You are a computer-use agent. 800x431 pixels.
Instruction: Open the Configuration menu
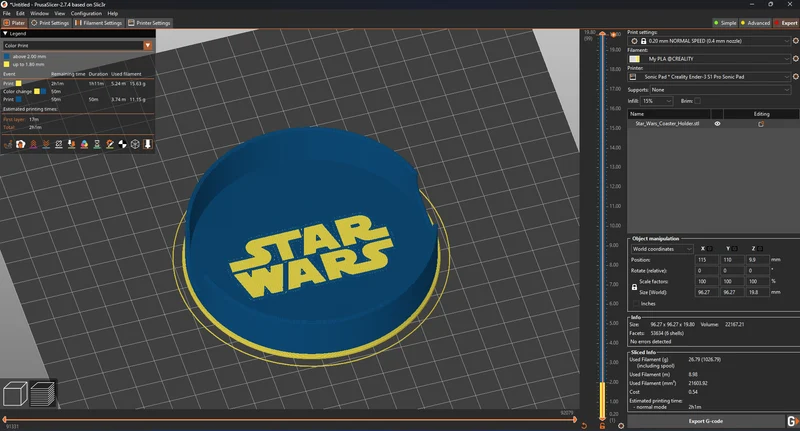coord(86,13)
